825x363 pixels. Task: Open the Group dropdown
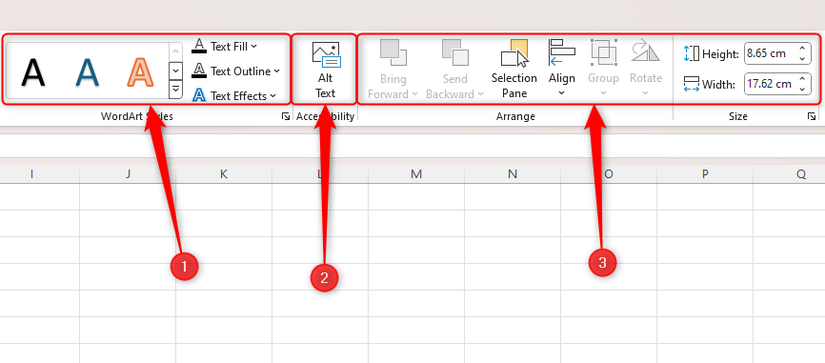[603, 68]
